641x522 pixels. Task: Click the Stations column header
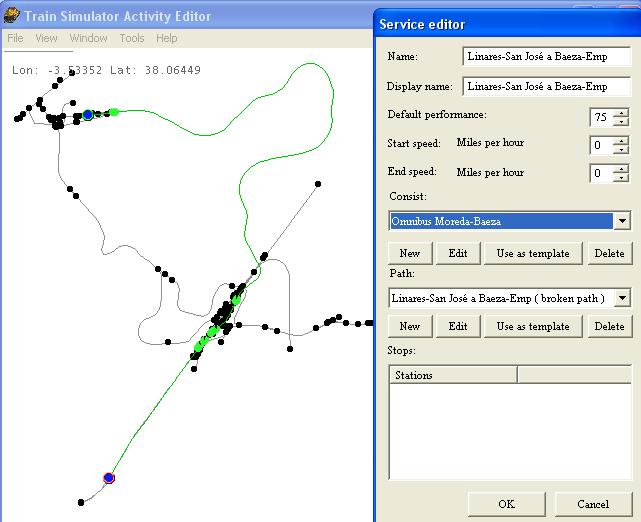click(x=452, y=375)
